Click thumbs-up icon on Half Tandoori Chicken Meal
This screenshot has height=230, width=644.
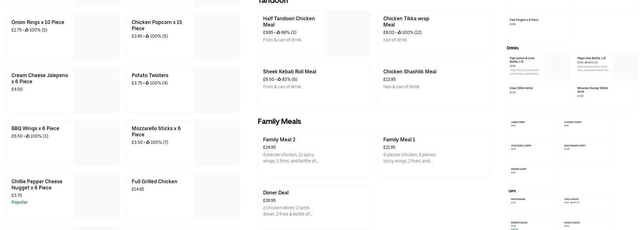[278, 33]
